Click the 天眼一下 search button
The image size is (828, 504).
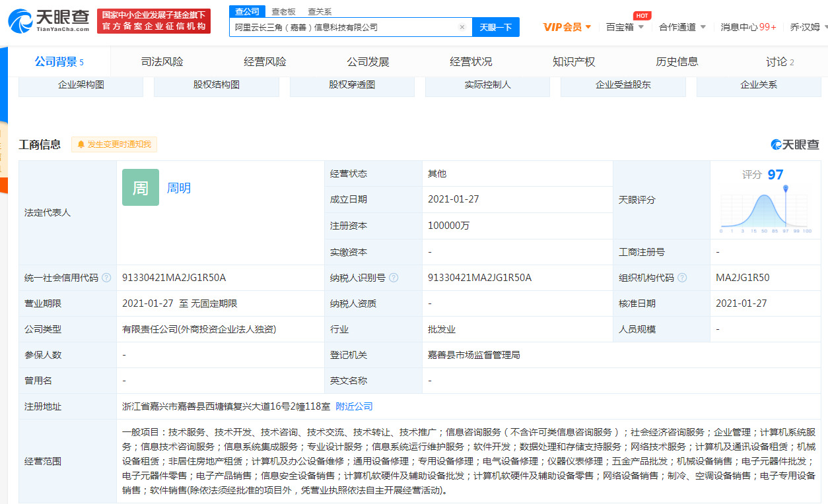pos(496,28)
